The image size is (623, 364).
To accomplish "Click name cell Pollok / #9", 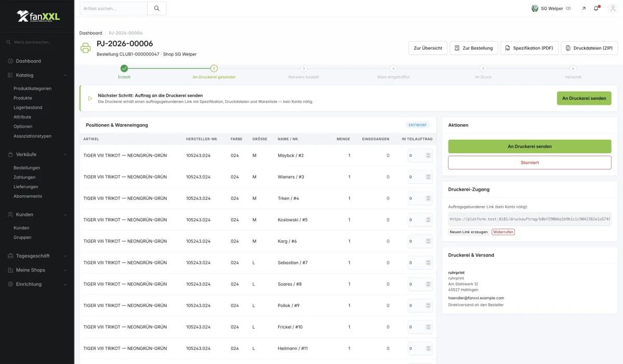I will click(289, 305).
